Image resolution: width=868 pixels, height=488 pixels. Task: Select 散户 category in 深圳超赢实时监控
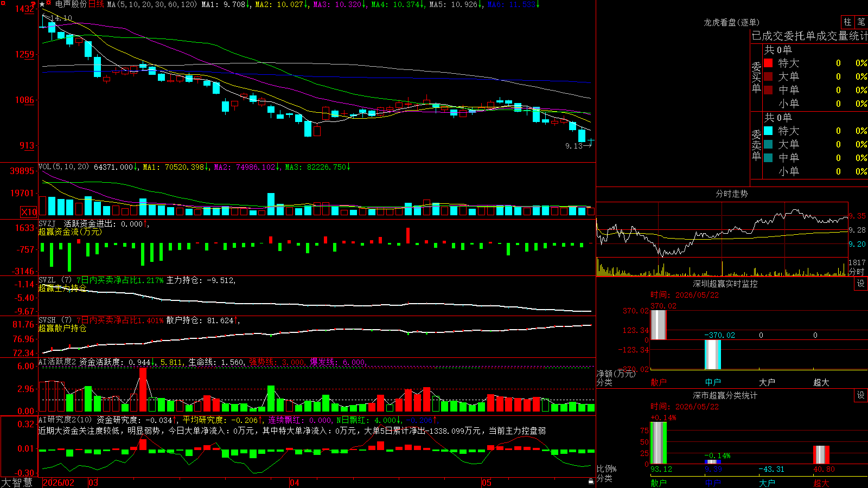pyautogui.click(x=659, y=382)
